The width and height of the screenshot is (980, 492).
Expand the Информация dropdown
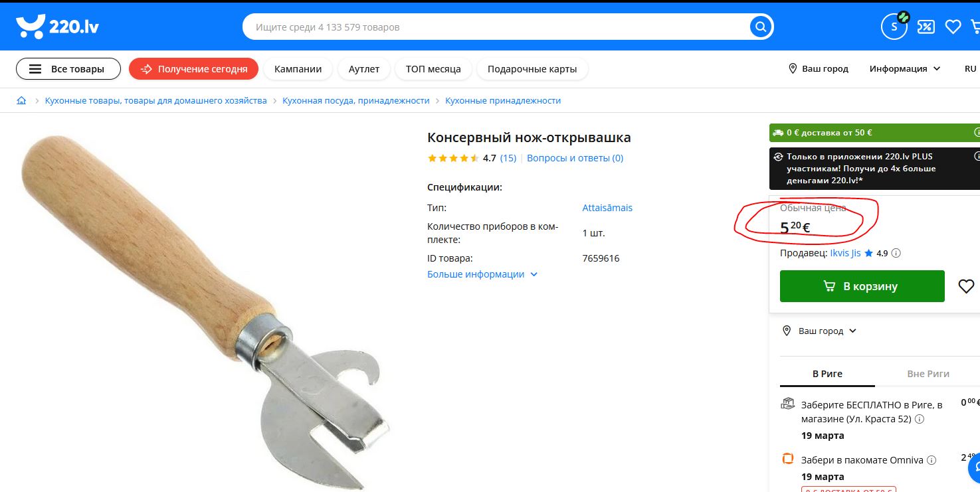point(905,68)
